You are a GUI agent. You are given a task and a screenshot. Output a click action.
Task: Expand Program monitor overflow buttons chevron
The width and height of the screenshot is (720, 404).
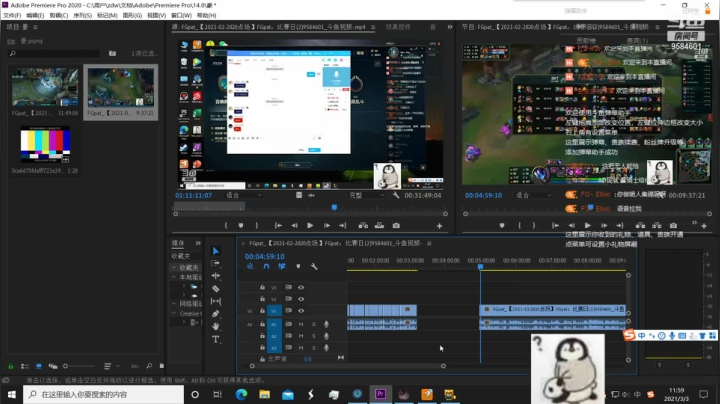(x=694, y=223)
